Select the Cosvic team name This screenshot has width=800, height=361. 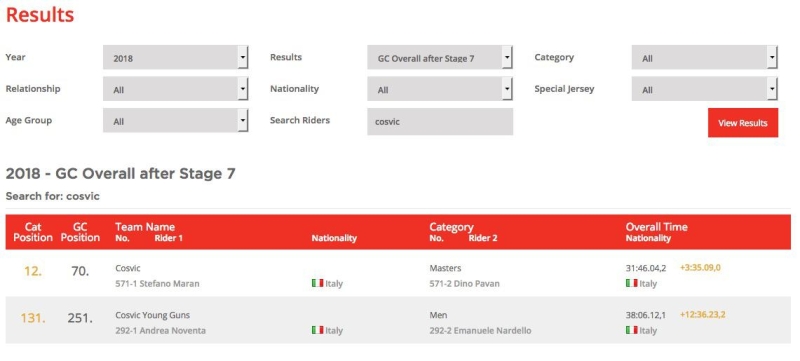(128, 268)
